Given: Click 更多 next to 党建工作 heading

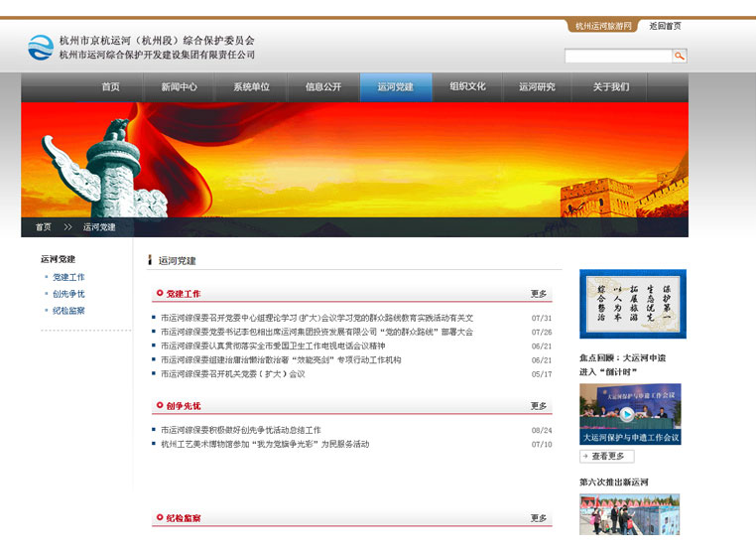Looking at the screenshot, I should tap(539, 294).
